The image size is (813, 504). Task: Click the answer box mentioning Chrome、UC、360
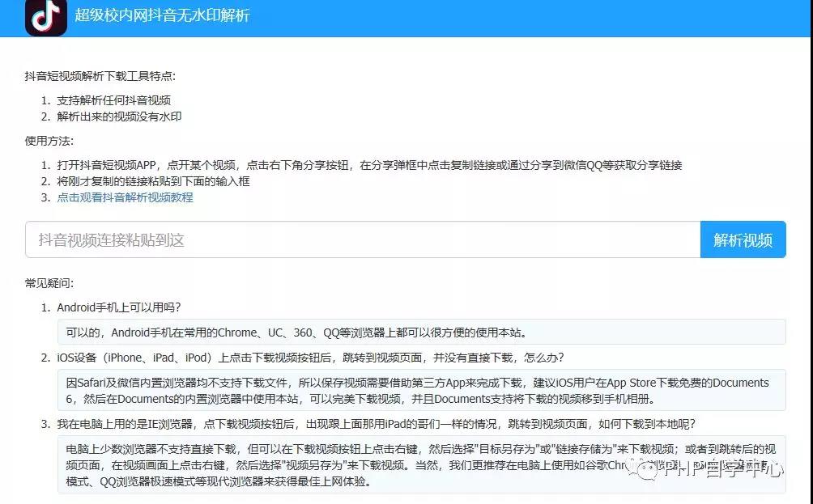pyautogui.click(x=422, y=332)
